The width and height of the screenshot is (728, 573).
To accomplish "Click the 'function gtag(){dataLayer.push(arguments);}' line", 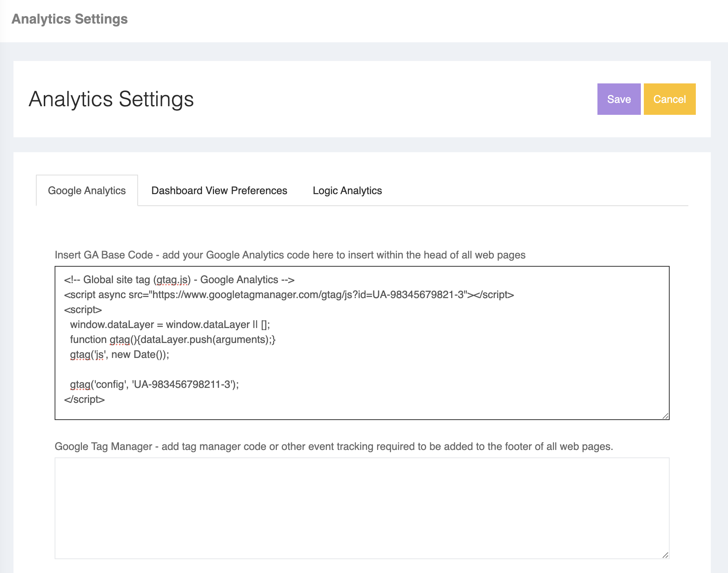I will pos(172,339).
